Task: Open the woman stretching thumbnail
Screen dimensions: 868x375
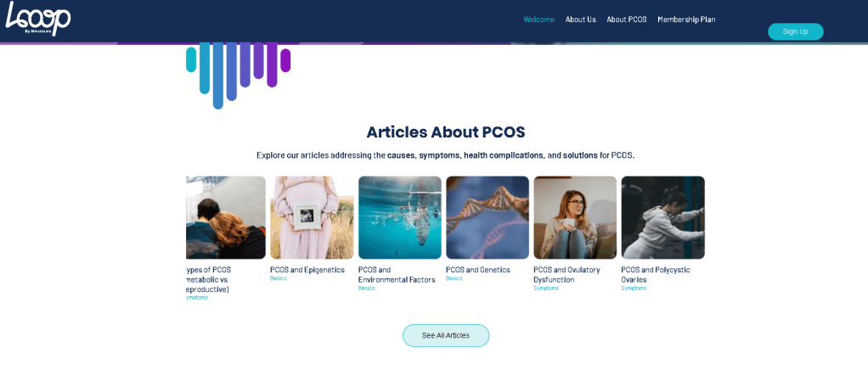Action: [662, 217]
